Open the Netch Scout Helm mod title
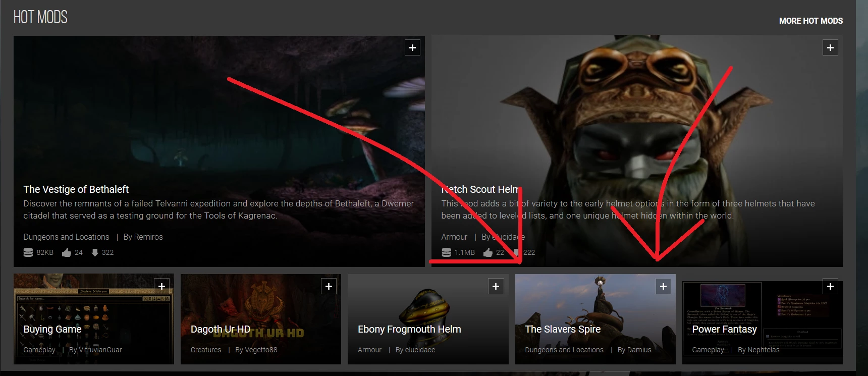The height and width of the screenshot is (376, 868). (480, 189)
